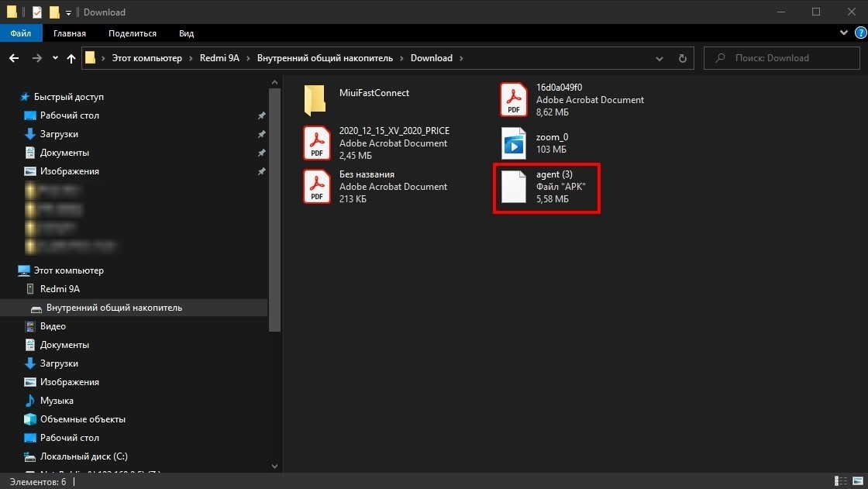Viewport: 868px width, 489px height.
Task: Go up one folder level arrow
Action: (x=71, y=58)
